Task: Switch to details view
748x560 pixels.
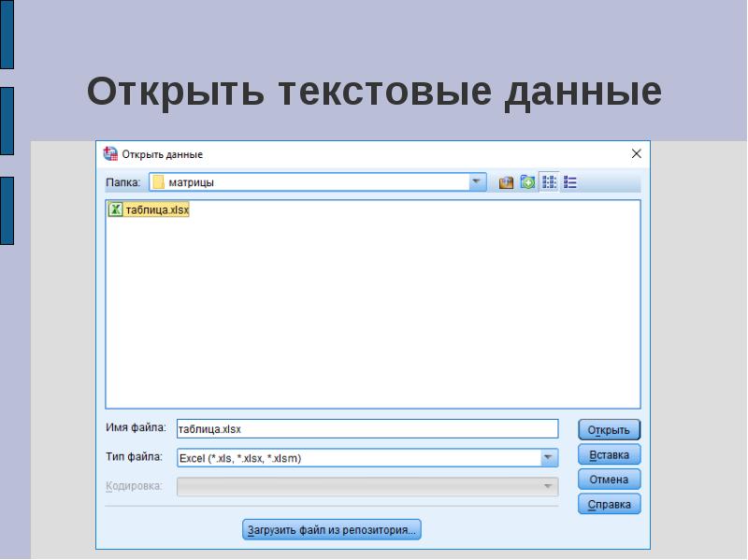Action: 570,183
